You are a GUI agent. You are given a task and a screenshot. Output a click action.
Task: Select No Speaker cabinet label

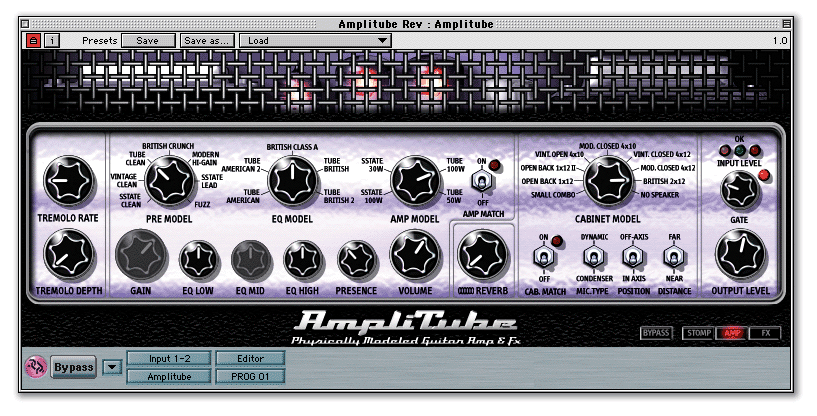click(x=660, y=194)
